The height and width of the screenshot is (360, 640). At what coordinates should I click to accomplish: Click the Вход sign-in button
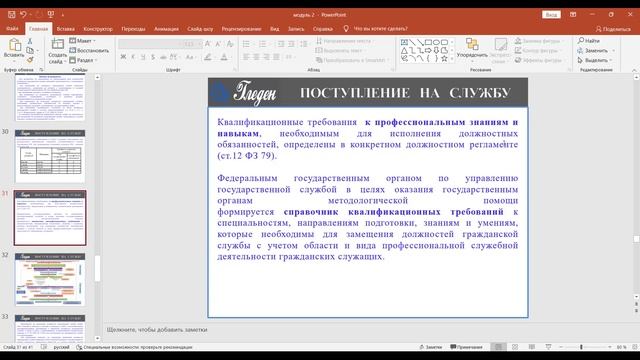551,15
